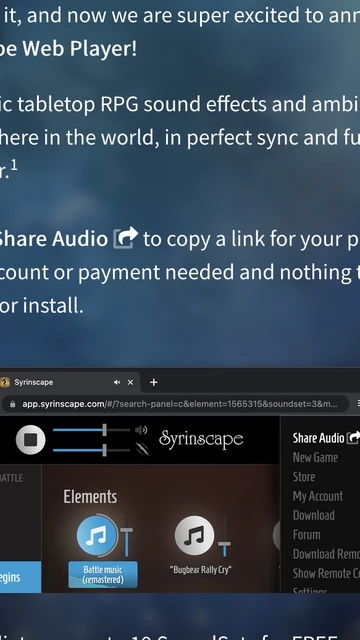The width and height of the screenshot is (360, 640).
Task: Close the Syrinscape browser tab
Action: 130,382
